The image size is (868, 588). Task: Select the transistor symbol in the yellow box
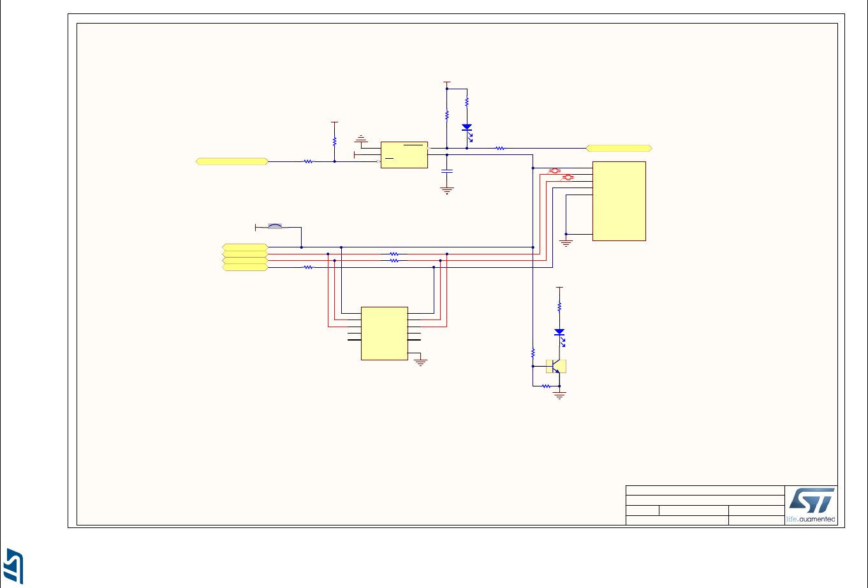pyautogui.click(x=556, y=367)
